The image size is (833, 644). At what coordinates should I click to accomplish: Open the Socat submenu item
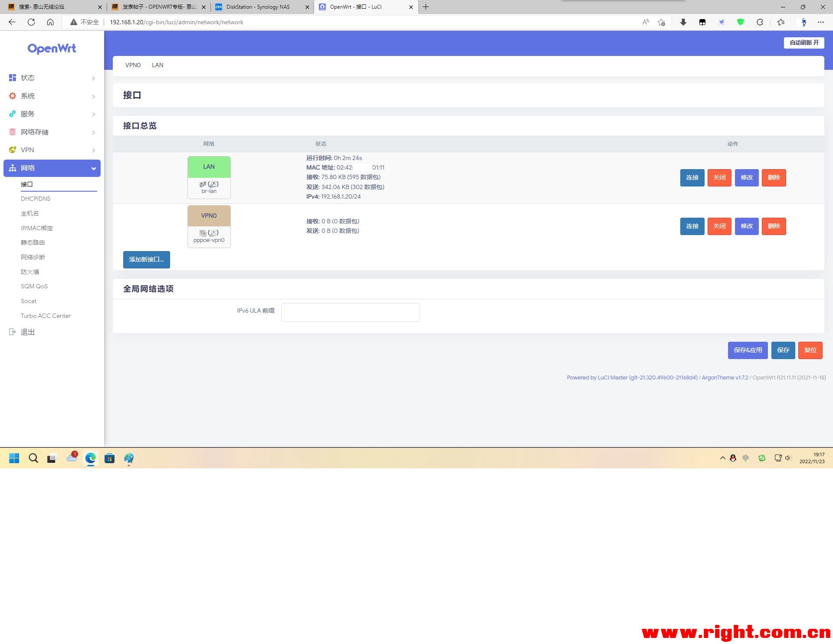29,301
